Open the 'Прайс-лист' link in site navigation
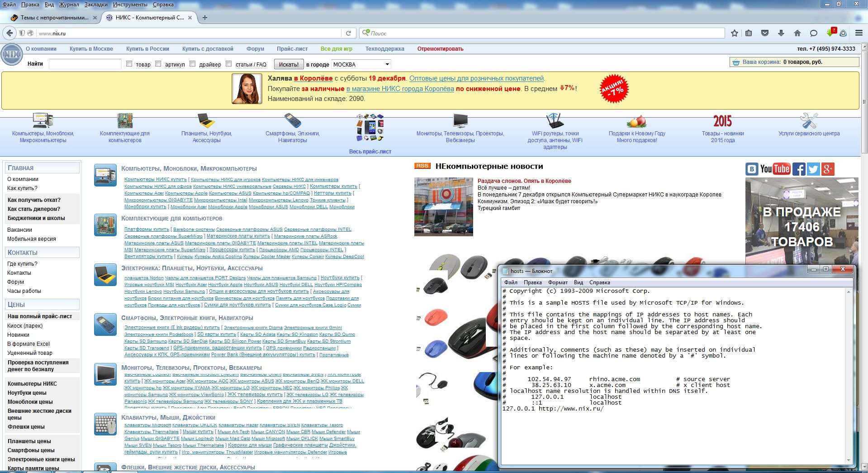The image size is (868, 473). click(292, 49)
